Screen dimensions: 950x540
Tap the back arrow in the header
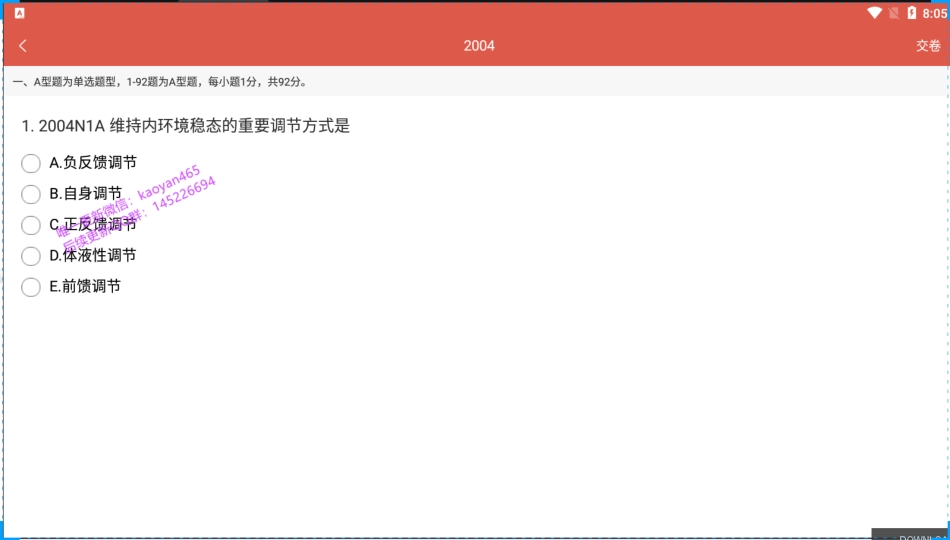(23, 46)
